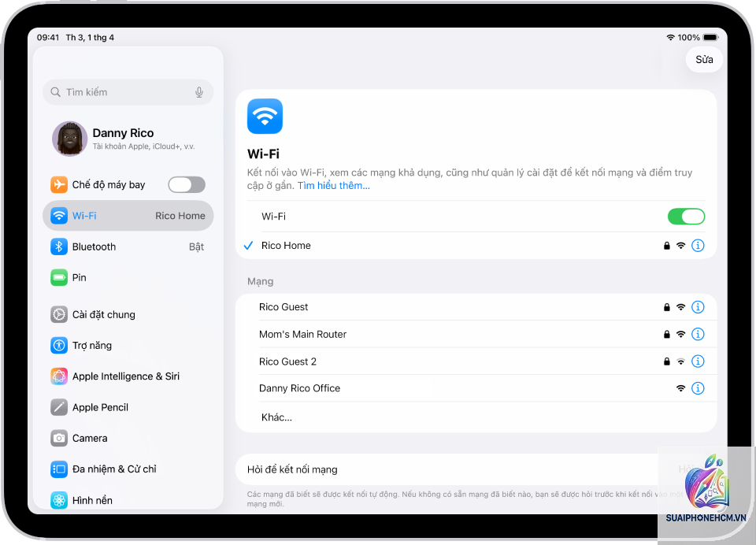Open Cài đặt chung in sidebar
756x545 pixels.
tap(128, 314)
